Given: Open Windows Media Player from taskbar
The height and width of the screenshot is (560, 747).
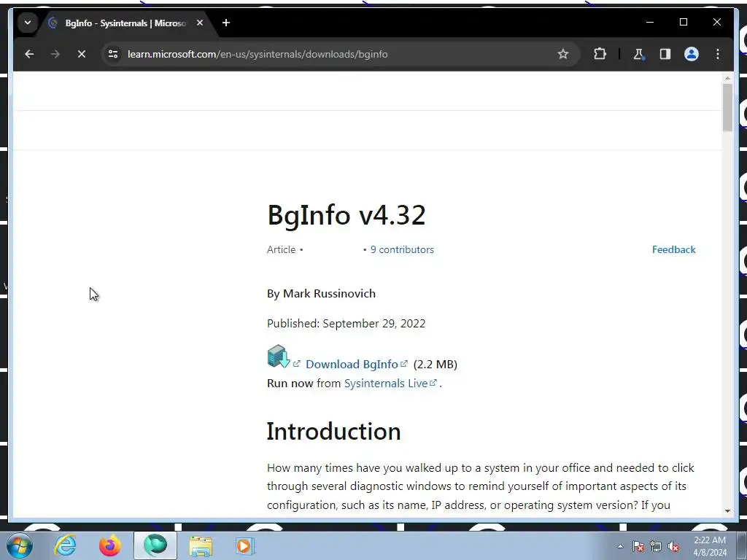Looking at the screenshot, I should [x=245, y=545].
